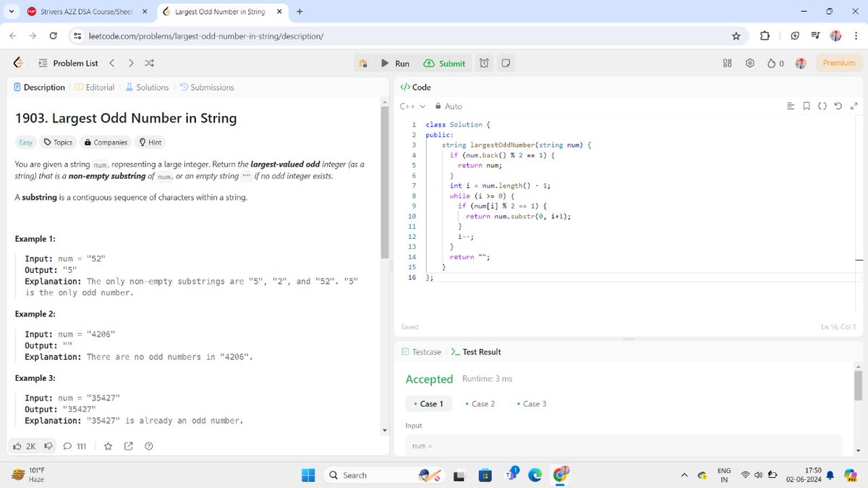
Task: Click the Premium button
Action: pos(839,63)
